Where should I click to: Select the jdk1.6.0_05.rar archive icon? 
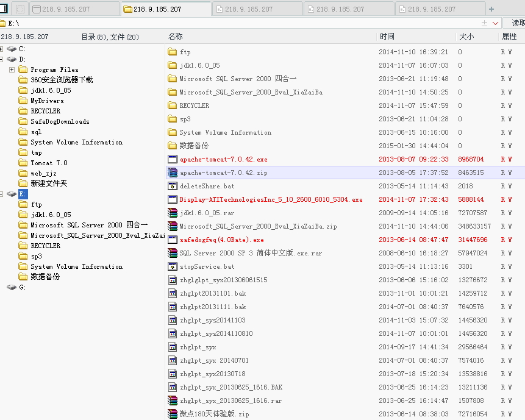pos(173,213)
